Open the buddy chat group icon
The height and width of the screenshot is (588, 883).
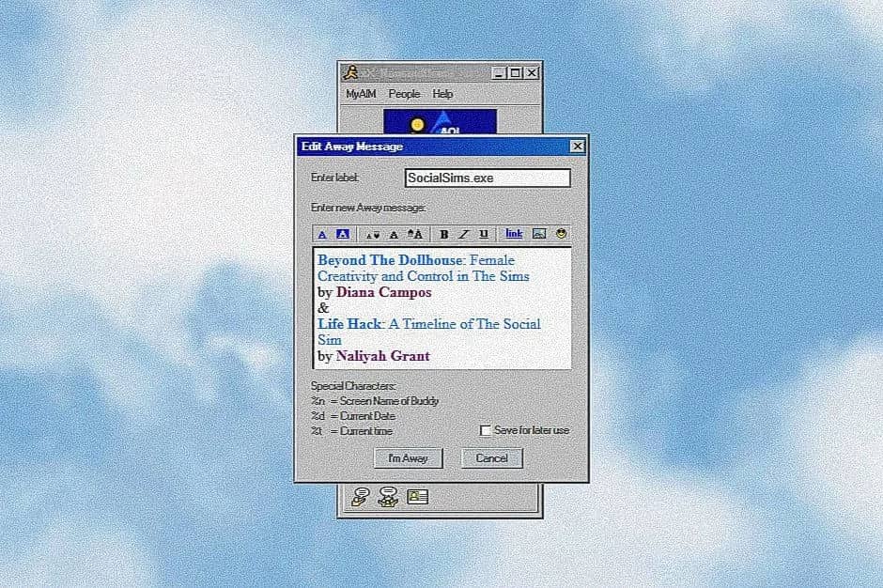388,497
